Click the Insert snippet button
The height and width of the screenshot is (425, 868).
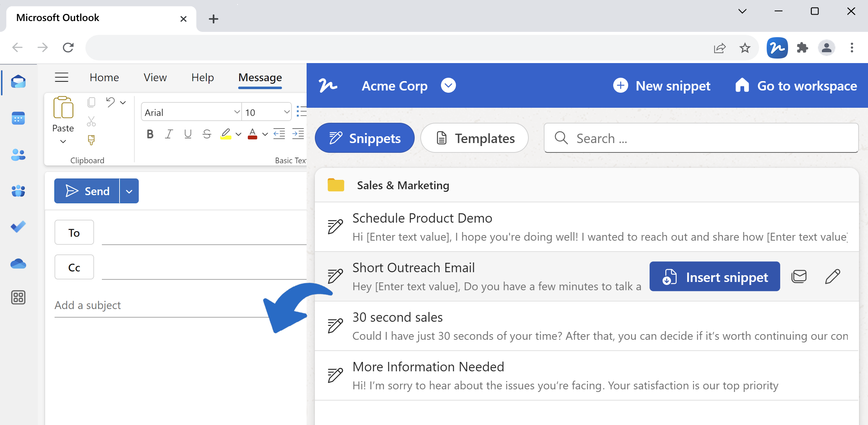(715, 277)
